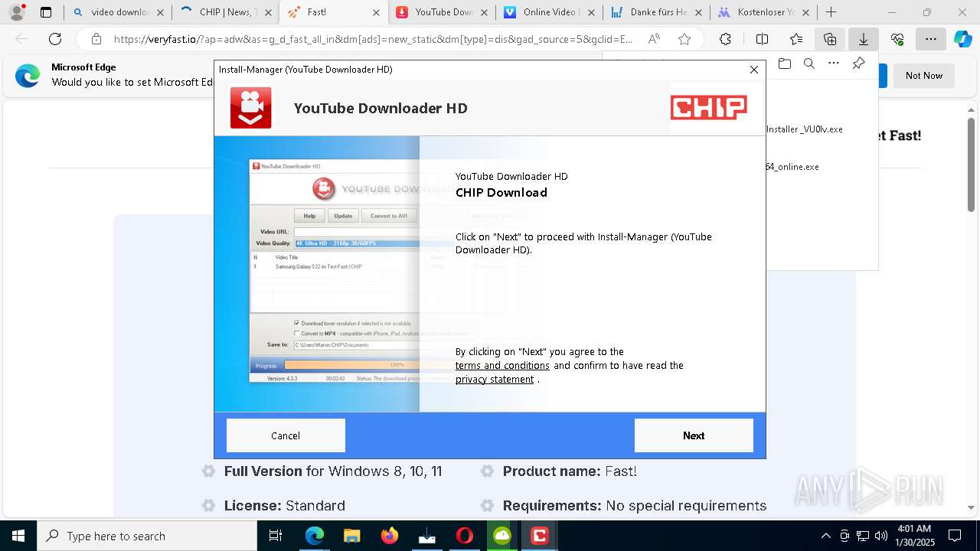Click the CHIP installer taskbar icon

click(x=540, y=536)
